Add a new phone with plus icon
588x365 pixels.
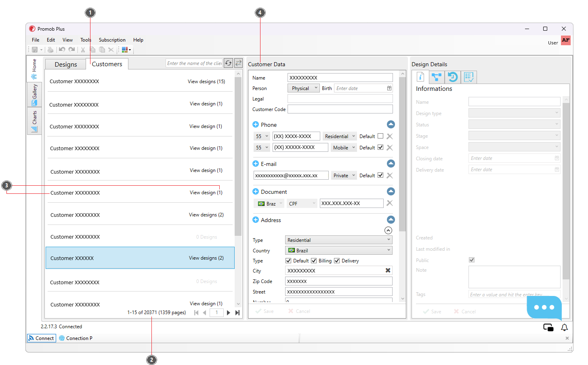[256, 124]
